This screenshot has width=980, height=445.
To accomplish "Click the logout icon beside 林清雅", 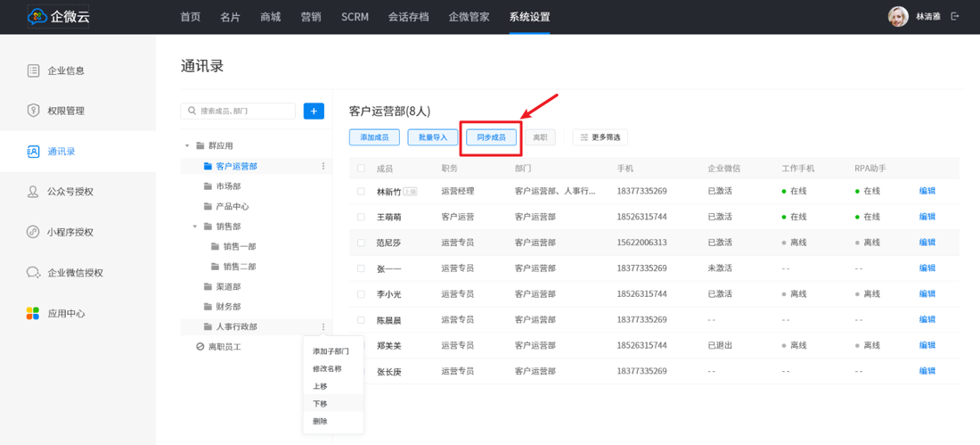I will 956,16.
